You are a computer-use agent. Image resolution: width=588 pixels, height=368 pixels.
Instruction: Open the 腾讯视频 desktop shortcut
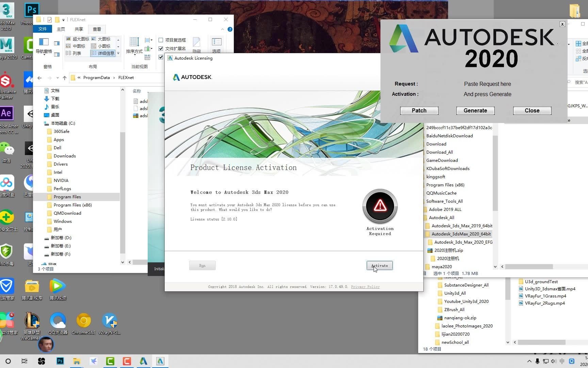click(58, 289)
